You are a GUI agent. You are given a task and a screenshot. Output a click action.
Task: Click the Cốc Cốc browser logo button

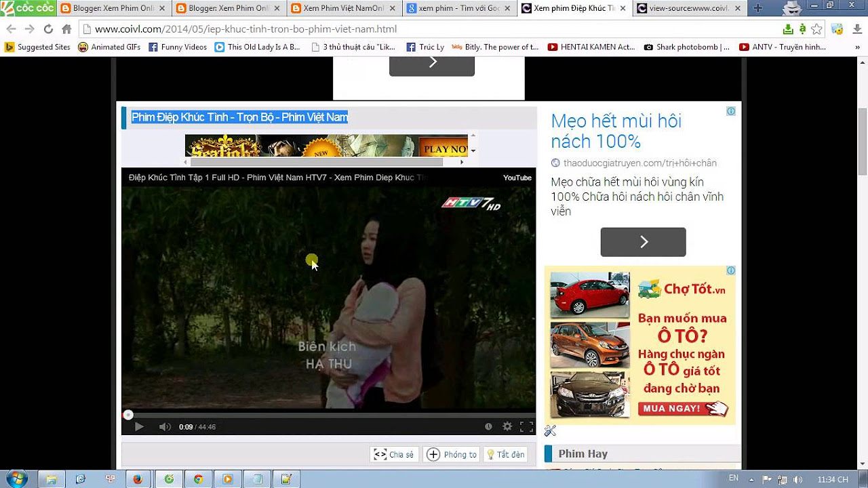[x=28, y=7]
